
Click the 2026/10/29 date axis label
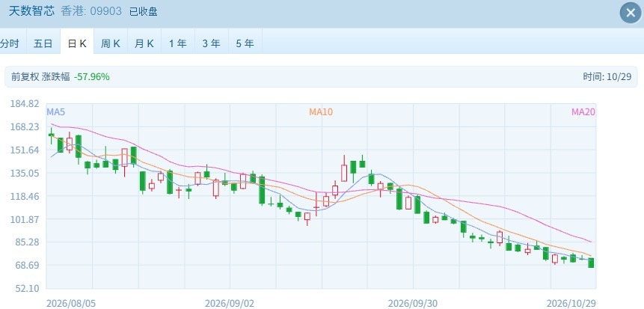571,304
